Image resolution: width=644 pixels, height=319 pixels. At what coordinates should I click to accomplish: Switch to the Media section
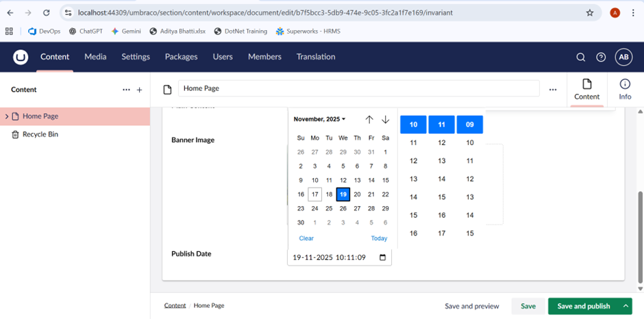click(x=95, y=57)
